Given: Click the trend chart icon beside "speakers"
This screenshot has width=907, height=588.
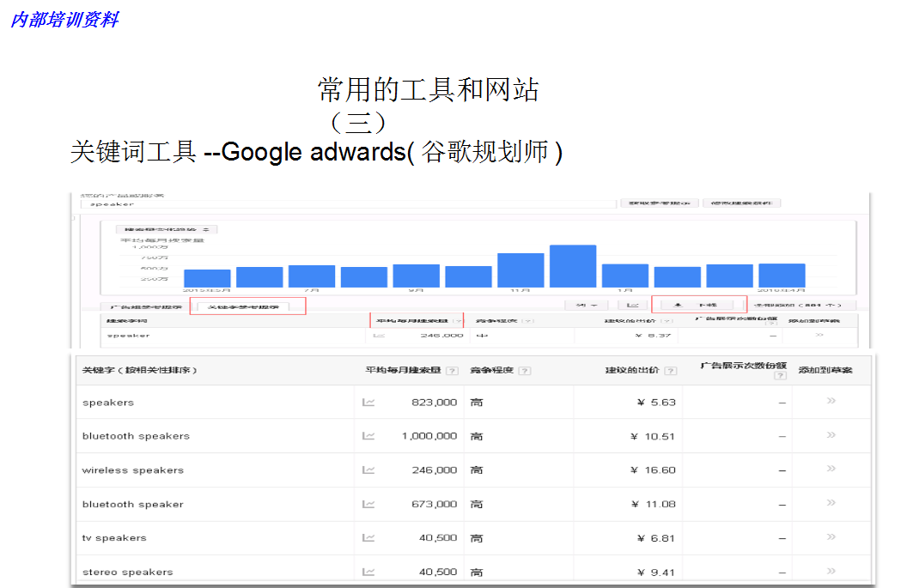Looking at the screenshot, I should (x=368, y=401).
